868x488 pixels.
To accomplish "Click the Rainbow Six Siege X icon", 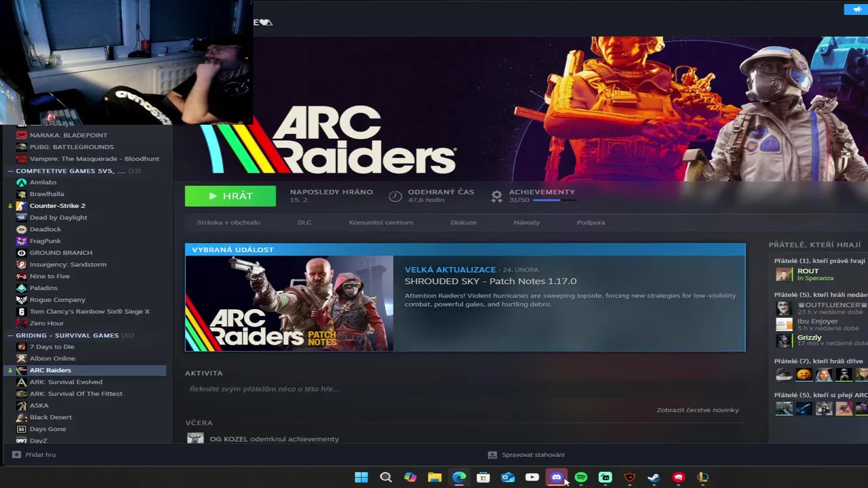I will click(21, 311).
